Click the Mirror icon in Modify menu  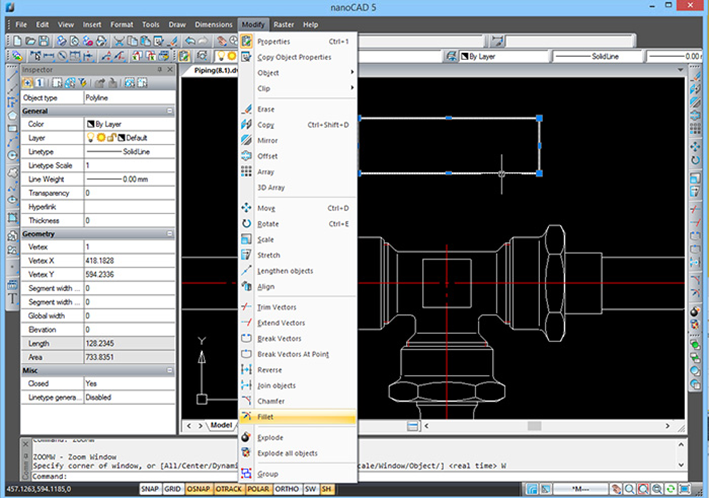coord(246,141)
